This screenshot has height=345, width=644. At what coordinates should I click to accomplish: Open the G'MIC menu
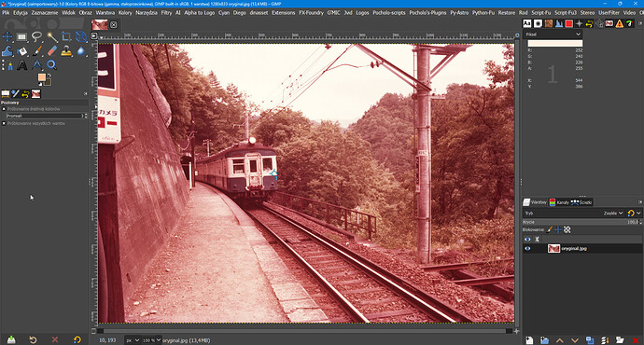coord(333,13)
